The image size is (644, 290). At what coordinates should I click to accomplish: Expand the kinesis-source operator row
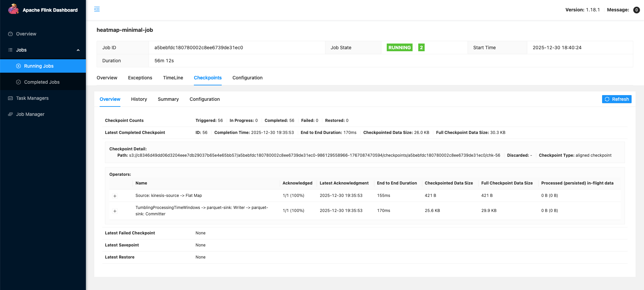pyautogui.click(x=115, y=196)
